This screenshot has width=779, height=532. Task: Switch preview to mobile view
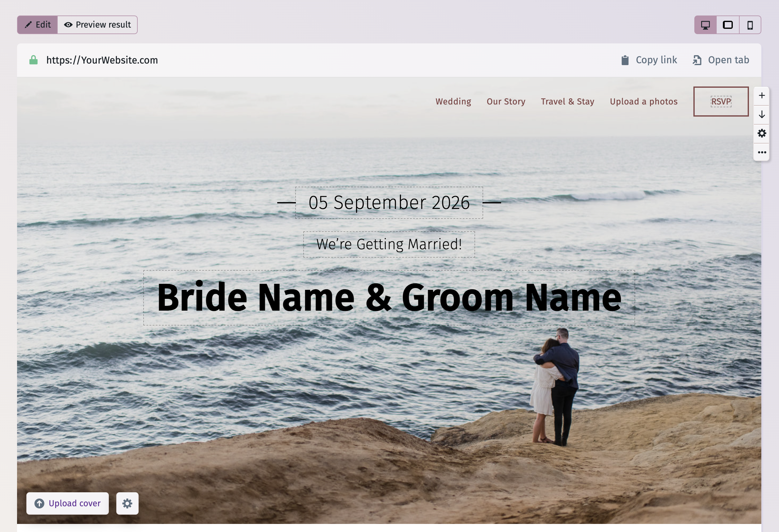click(x=750, y=24)
